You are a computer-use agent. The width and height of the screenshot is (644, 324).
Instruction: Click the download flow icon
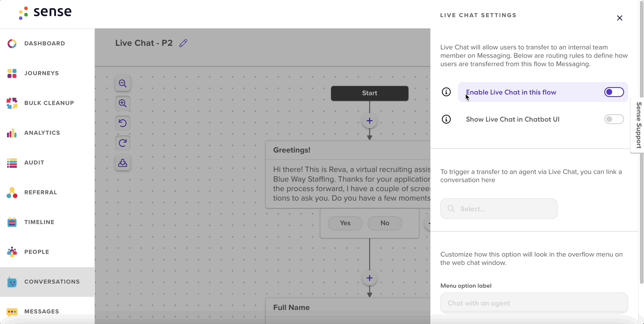(122, 163)
